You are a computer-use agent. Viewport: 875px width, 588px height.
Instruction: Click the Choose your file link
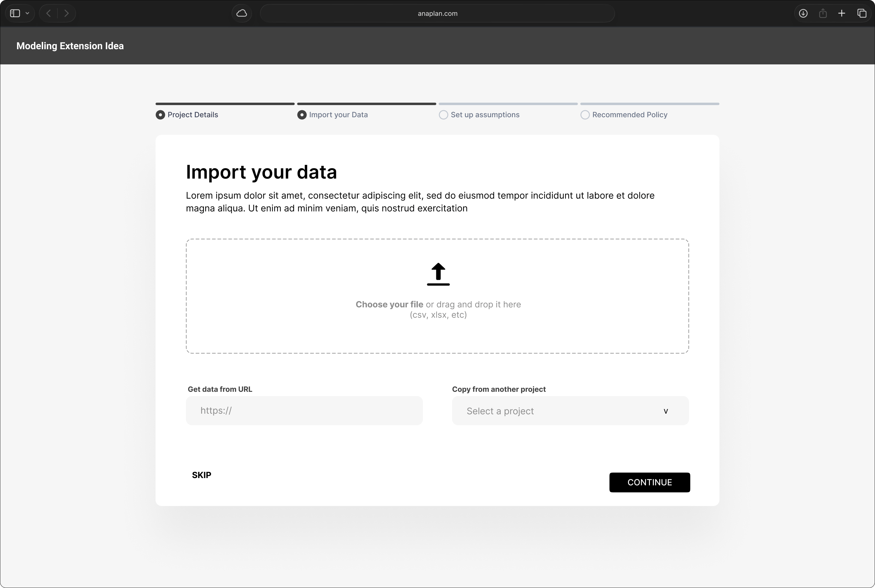pos(389,305)
